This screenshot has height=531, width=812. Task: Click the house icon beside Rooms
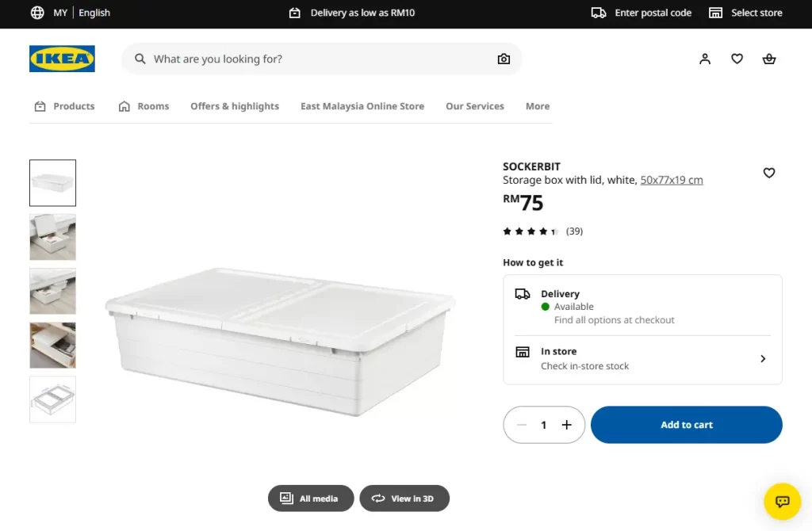pyautogui.click(x=123, y=105)
